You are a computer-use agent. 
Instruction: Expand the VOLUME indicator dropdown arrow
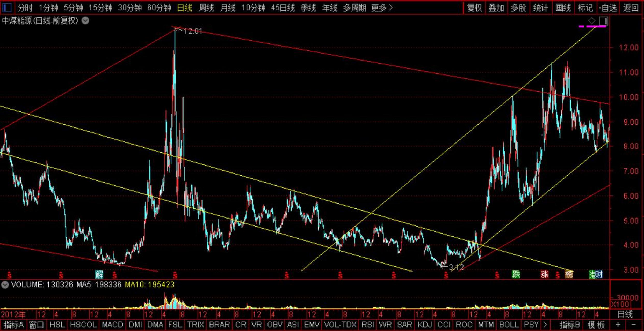click(x=5, y=285)
